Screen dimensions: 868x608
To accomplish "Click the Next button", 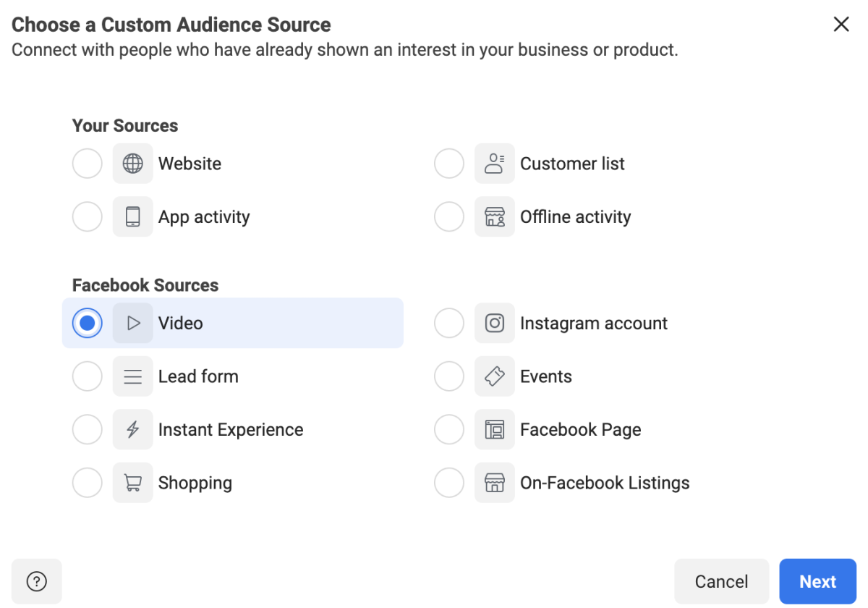I will pos(818,581).
